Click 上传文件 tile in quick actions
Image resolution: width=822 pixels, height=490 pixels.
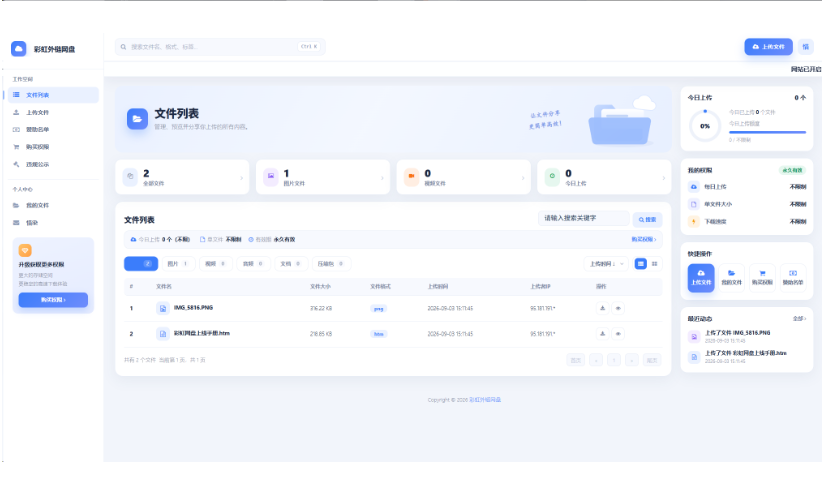click(701, 277)
